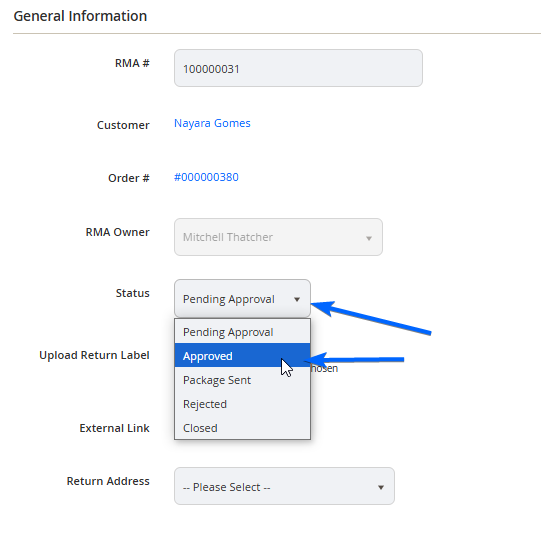This screenshot has height=541, width=541.
Task: Open the Status combo box showing Pending Approval
Action: click(242, 299)
